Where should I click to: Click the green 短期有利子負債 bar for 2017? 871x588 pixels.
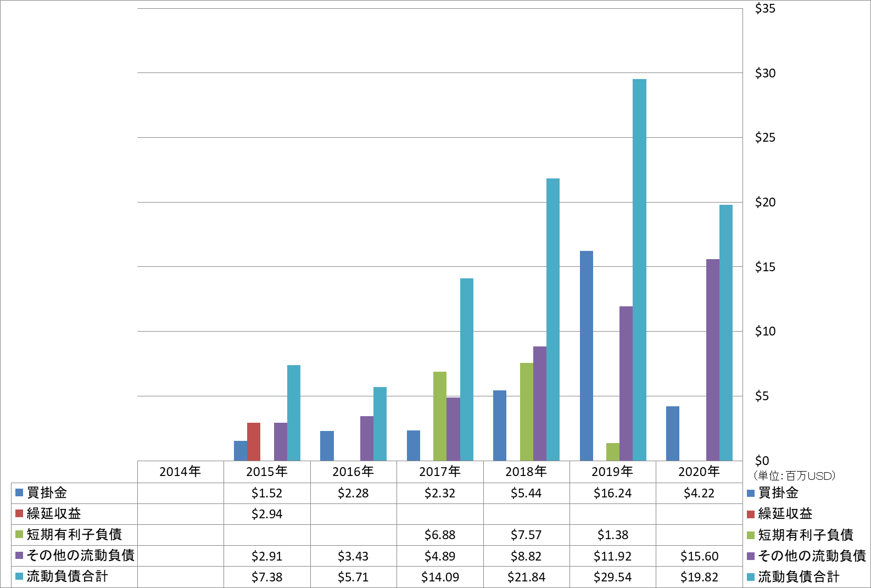click(x=440, y=416)
